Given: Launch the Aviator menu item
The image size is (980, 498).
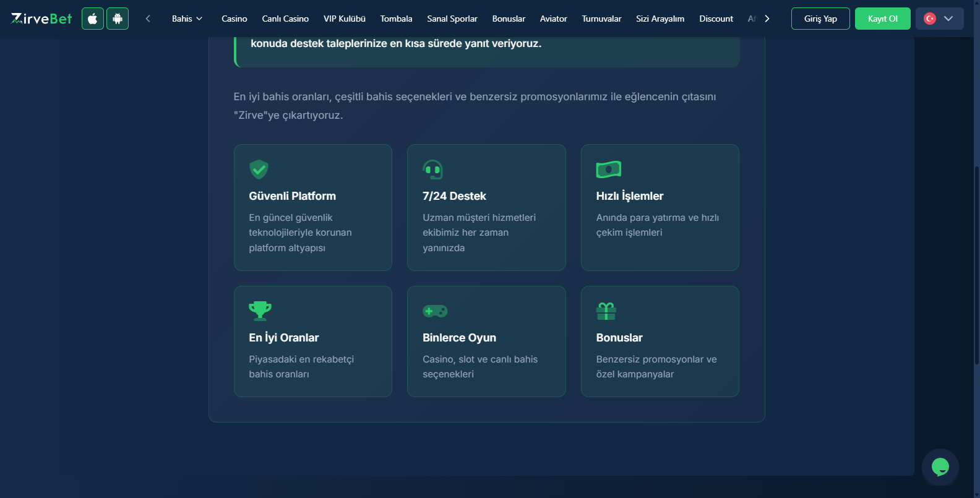Looking at the screenshot, I should (554, 19).
